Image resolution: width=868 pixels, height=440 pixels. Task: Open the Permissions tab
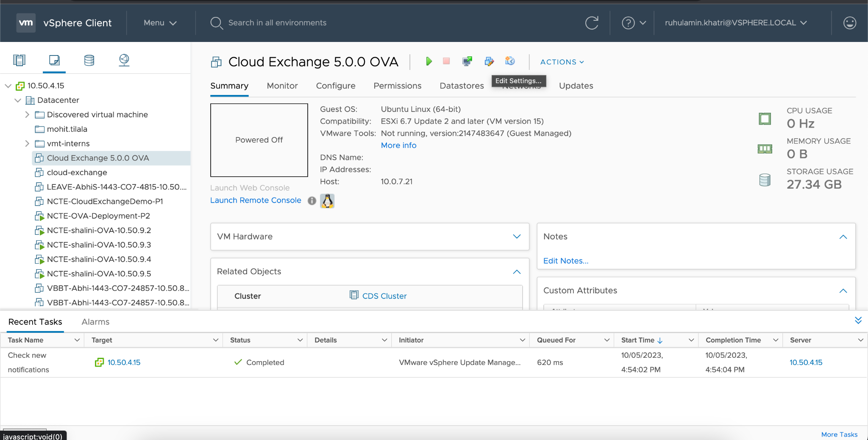coord(398,86)
